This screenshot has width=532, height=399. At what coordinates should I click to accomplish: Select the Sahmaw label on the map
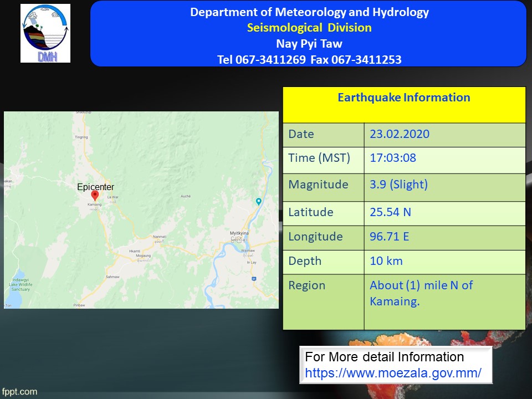pyautogui.click(x=112, y=277)
